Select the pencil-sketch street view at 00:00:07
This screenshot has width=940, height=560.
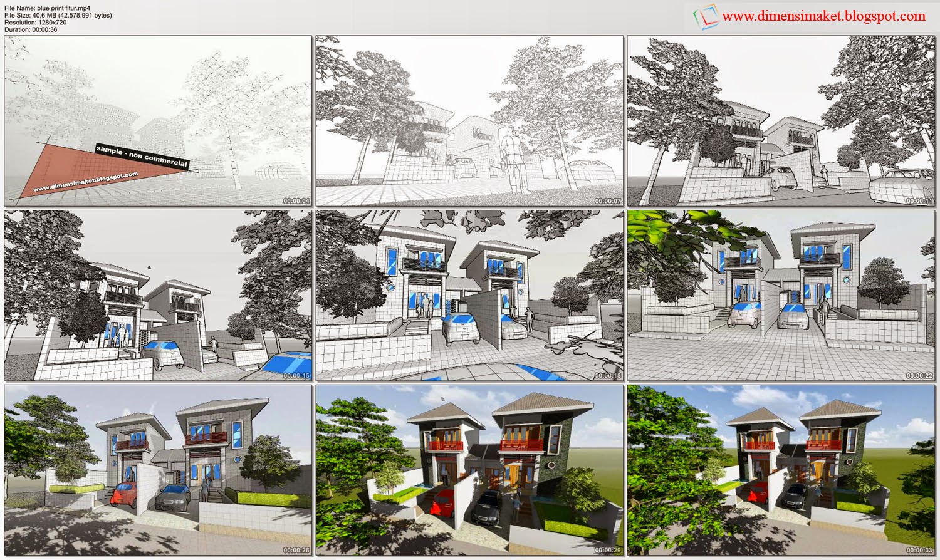click(x=467, y=119)
